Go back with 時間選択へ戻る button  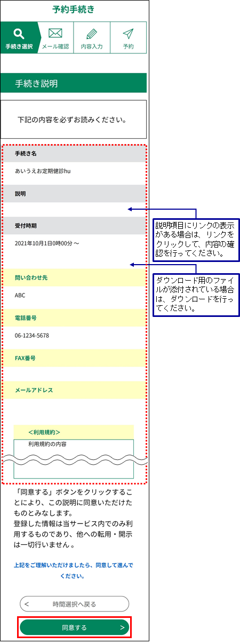click(x=74, y=604)
